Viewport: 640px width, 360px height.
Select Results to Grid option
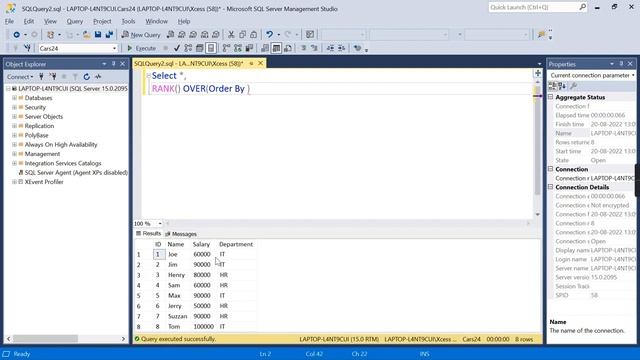(276, 48)
